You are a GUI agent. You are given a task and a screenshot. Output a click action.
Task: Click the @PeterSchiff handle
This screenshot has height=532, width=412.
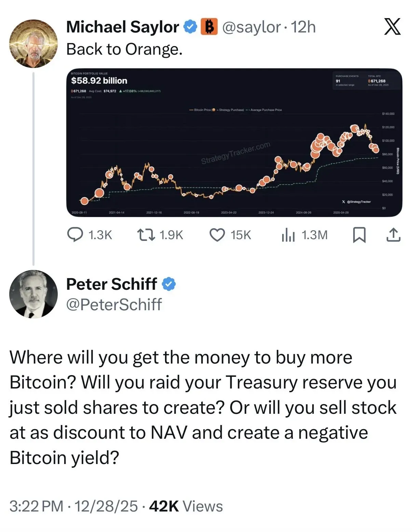114,304
